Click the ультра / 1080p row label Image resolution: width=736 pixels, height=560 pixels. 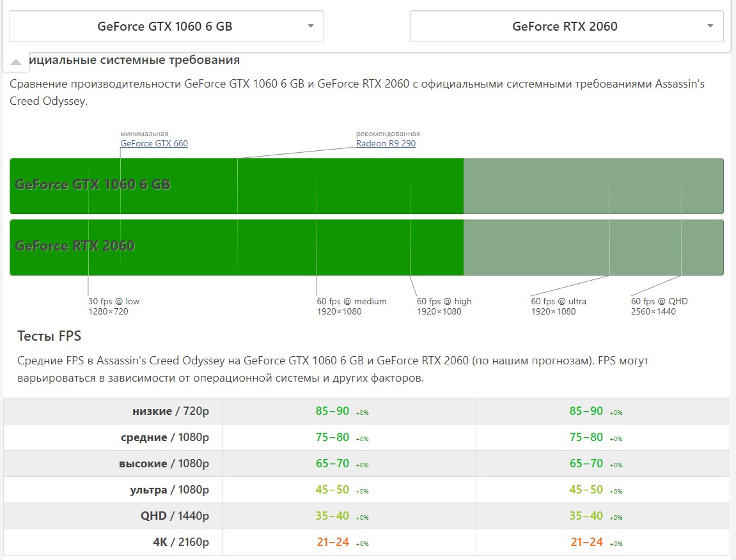[169, 490]
